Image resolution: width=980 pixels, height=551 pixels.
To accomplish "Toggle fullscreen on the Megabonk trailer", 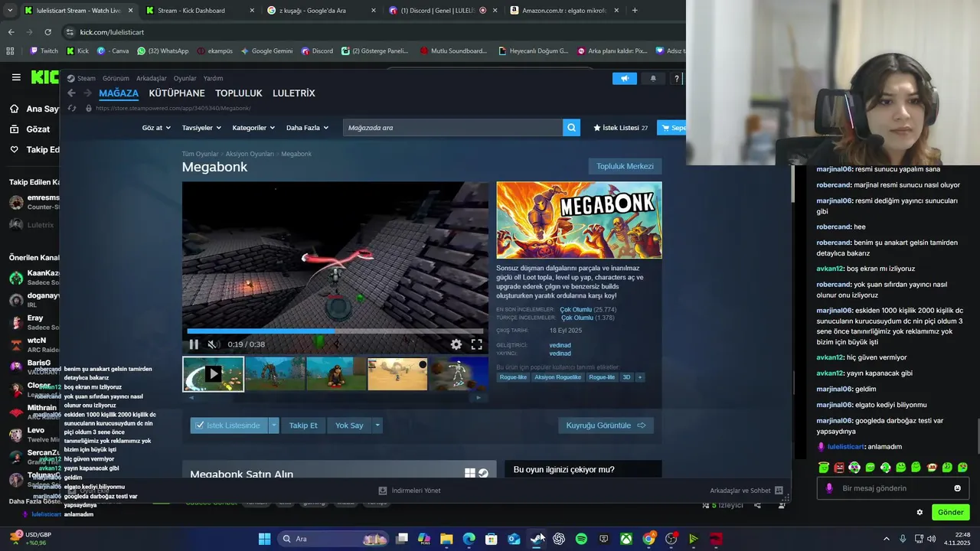I will coord(476,344).
